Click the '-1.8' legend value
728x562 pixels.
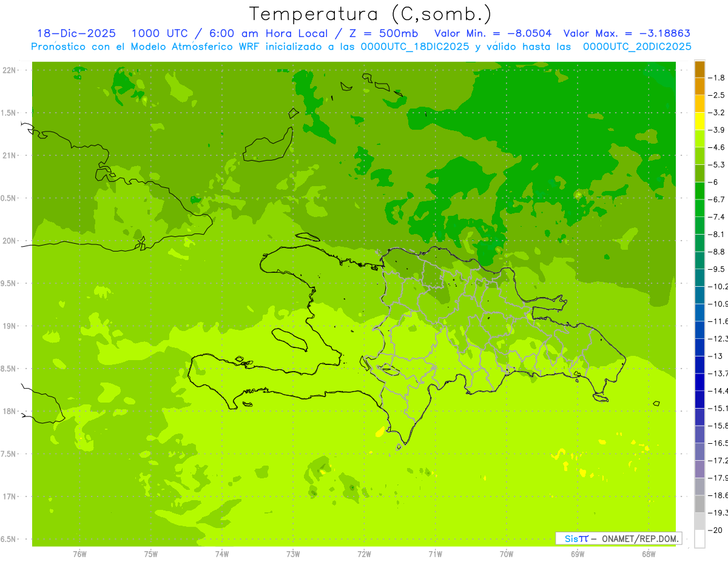pyautogui.click(x=718, y=78)
